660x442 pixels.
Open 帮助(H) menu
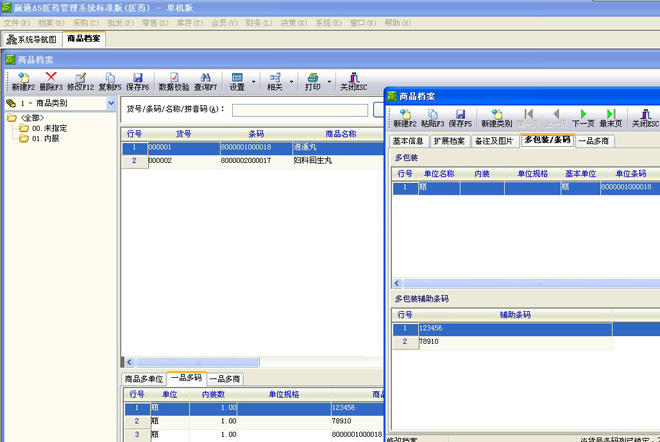[x=397, y=23]
